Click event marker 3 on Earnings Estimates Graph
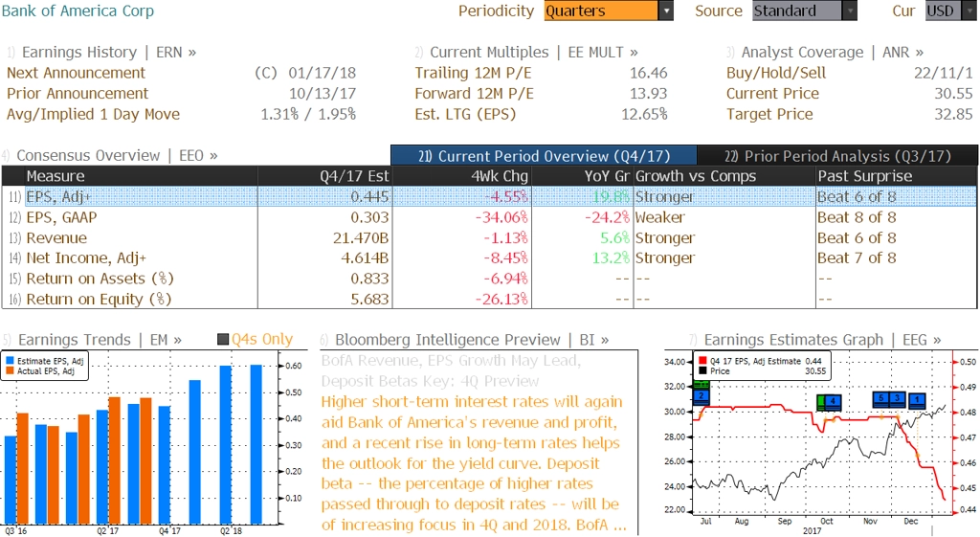This screenshot has height=537, width=980. click(x=897, y=398)
